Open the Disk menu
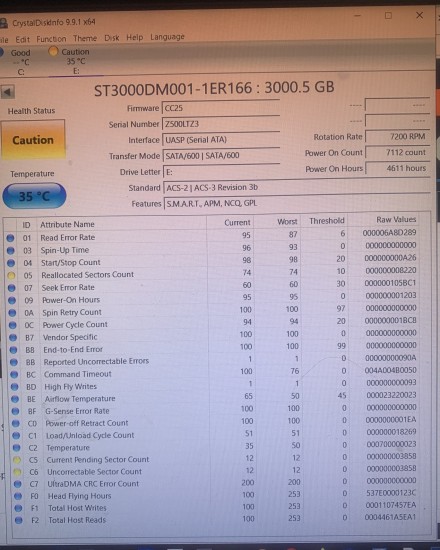The height and width of the screenshot is (550, 440). point(112,38)
